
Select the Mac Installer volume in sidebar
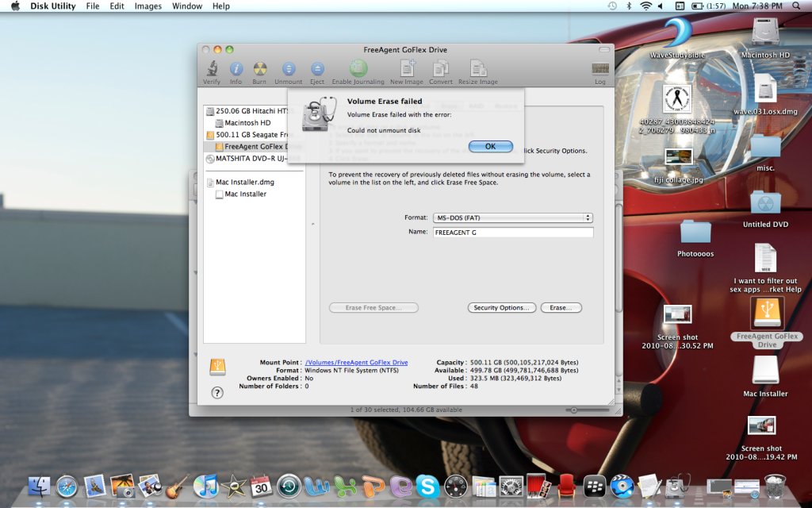coord(241,194)
